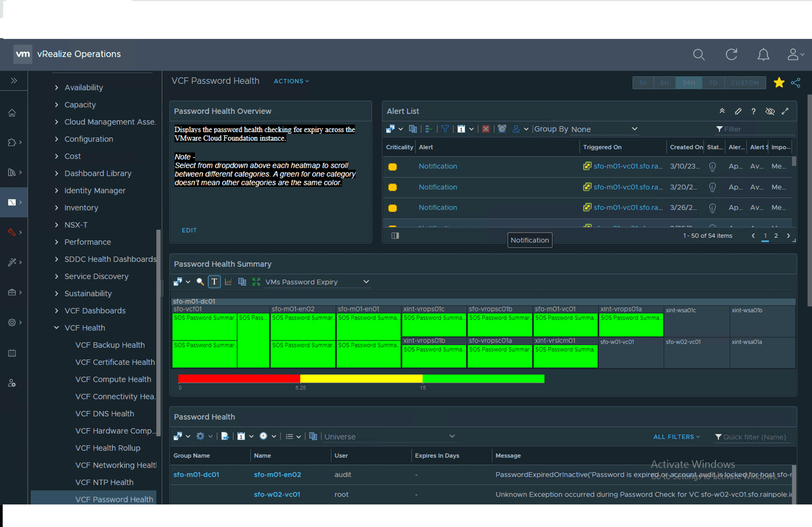The image size is (812, 527).
Task: Toggle the Alert List hide-eye icon
Action: (x=770, y=111)
